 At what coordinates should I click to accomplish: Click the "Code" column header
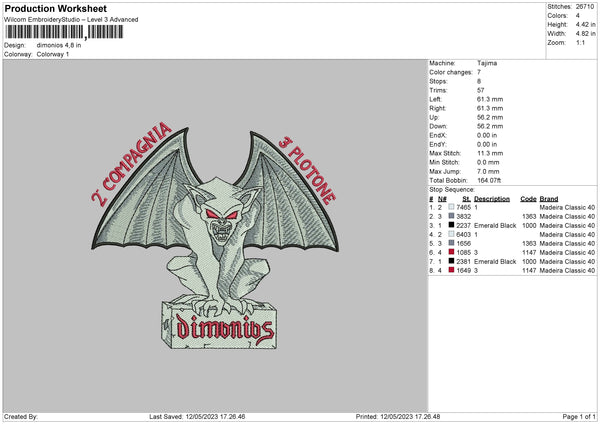528,199
